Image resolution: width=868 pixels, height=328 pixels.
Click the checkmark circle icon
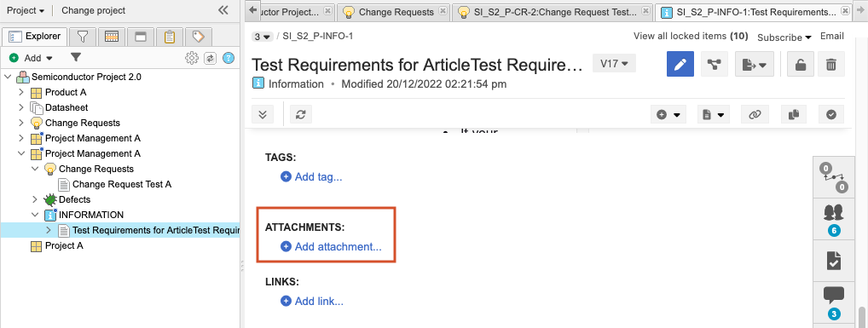tap(831, 114)
